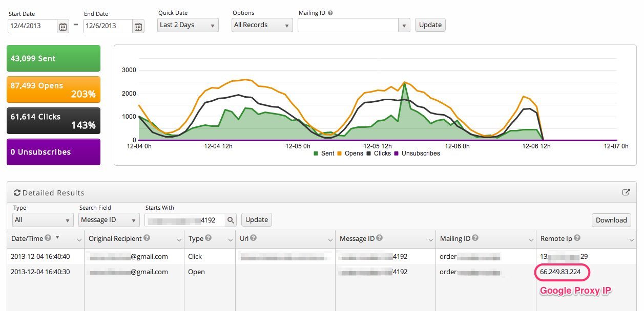This screenshot has width=644, height=311.
Task: Select the 2013-12-04 16:40:30 row timestamp
Action: [40, 272]
